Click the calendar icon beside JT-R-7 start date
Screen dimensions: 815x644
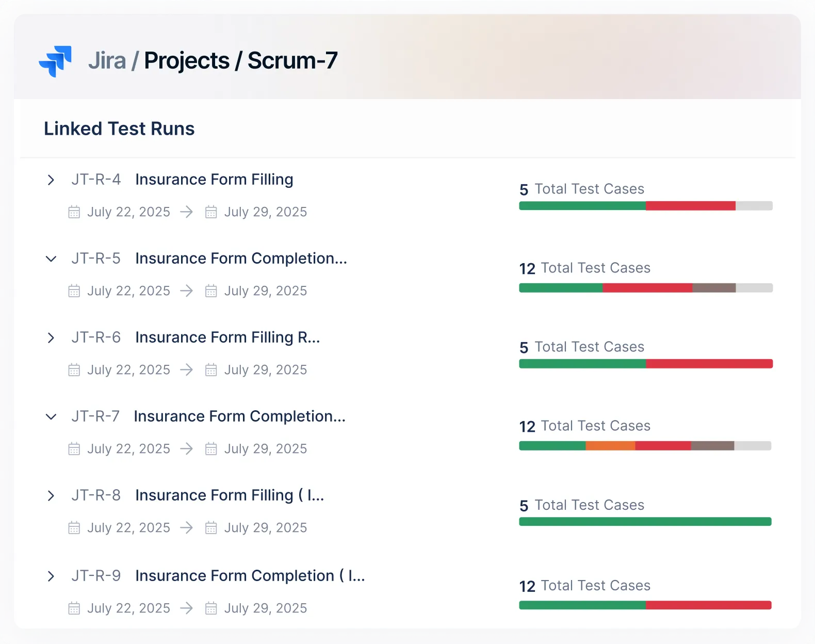click(x=74, y=448)
